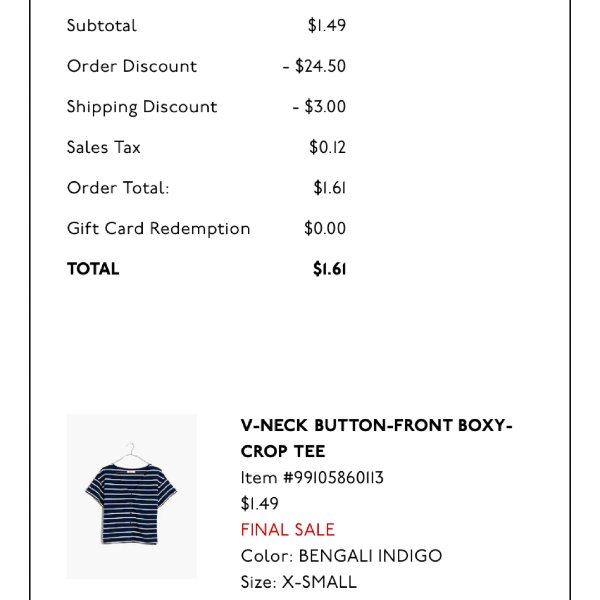Click the item price $1.49 under item number

pos(259,504)
